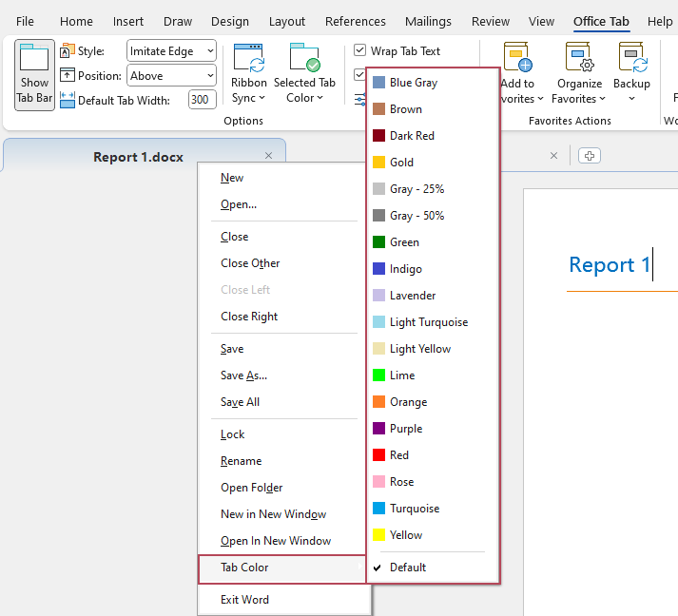Click Save All in the context menu
Viewport: 678px width, 616px height.
(240, 402)
